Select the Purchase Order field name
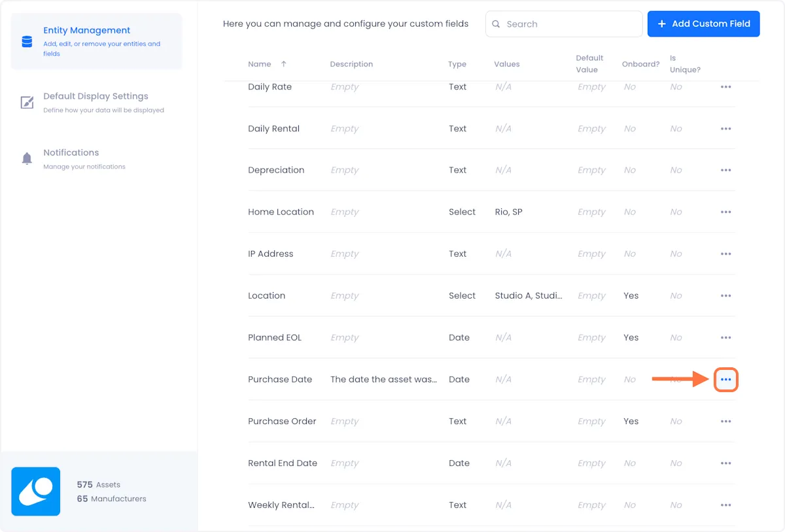The height and width of the screenshot is (532, 785). [x=282, y=422]
